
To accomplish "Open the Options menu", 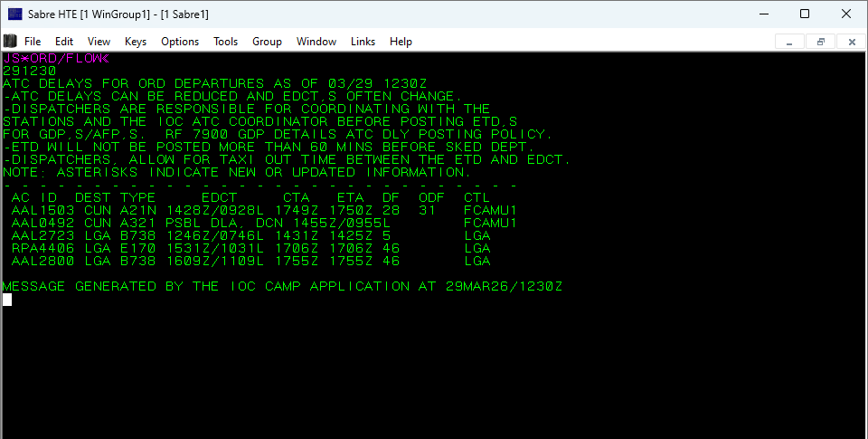I will click(x=180, y=42).
